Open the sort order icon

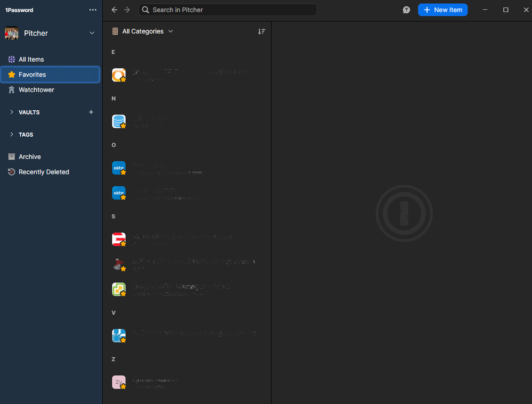click(261, 31)
